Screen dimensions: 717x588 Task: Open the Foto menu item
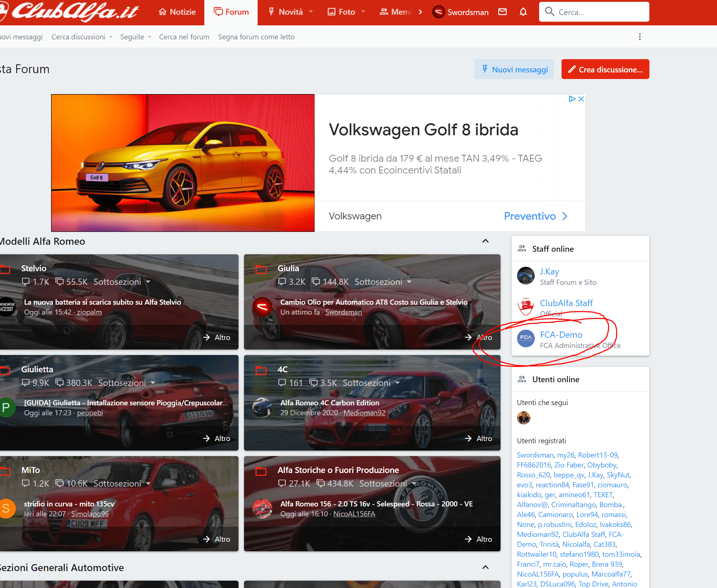tap(341, 12)
